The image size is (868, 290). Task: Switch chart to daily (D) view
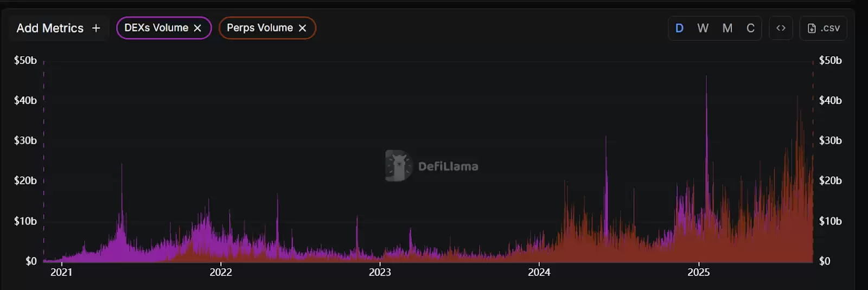coord(679,28)
